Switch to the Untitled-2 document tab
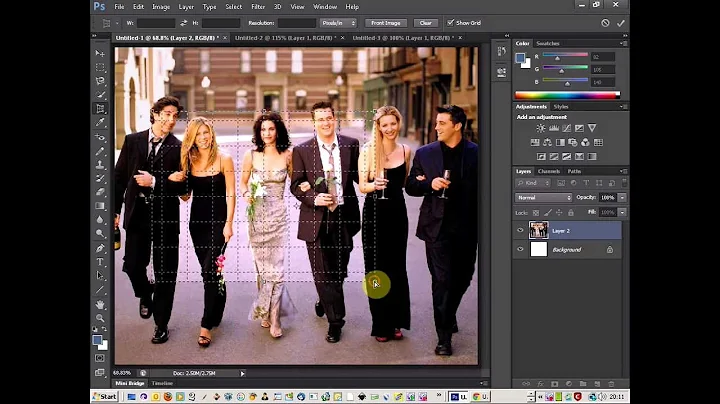The image size is (720, 404). pos(285,38)
